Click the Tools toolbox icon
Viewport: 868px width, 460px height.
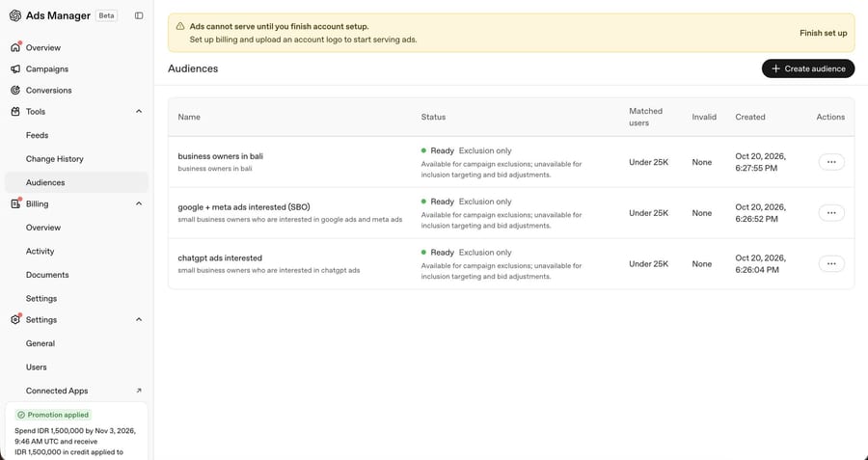coord(14,112)
